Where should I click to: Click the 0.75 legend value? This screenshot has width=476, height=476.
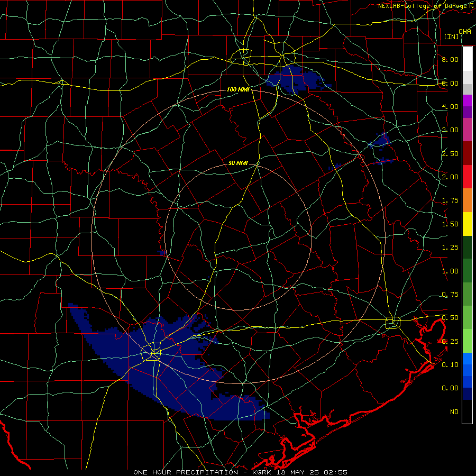click(450, 295)
